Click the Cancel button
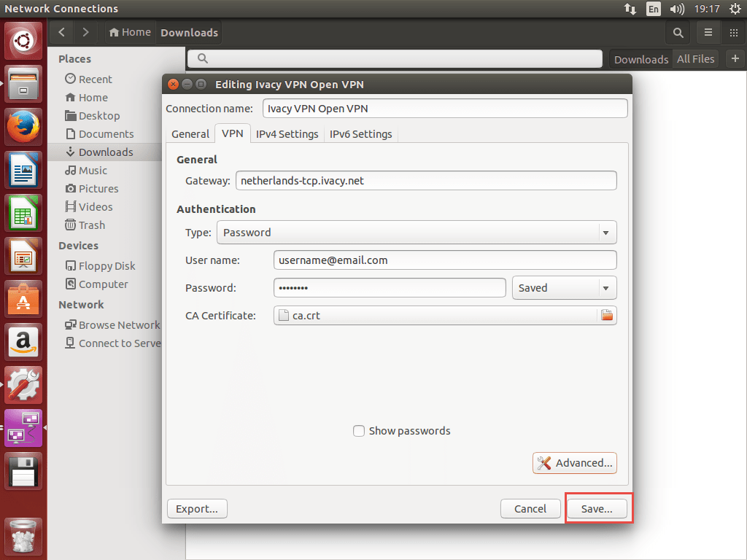 (530, 508)
